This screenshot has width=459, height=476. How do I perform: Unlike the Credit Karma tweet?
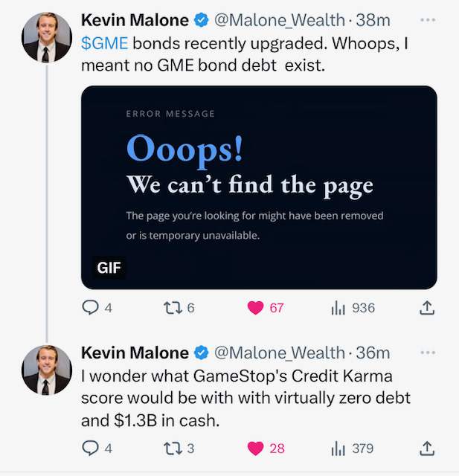coord(256,448)
